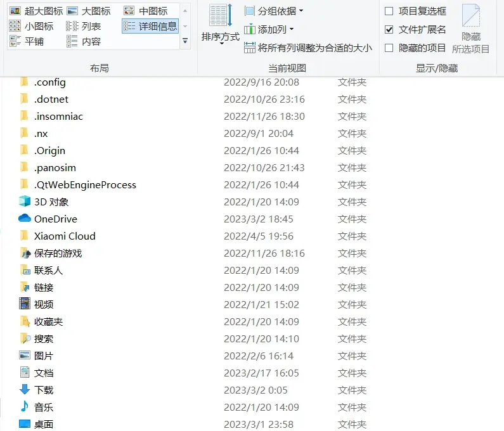Click the 文档 documents icon

coord(25,373)
